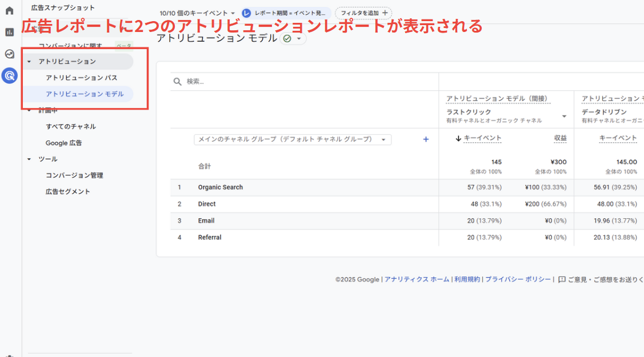Click the フィルタを追加 button
This screenshot has width=644, height=357.
tap(363, 13)
